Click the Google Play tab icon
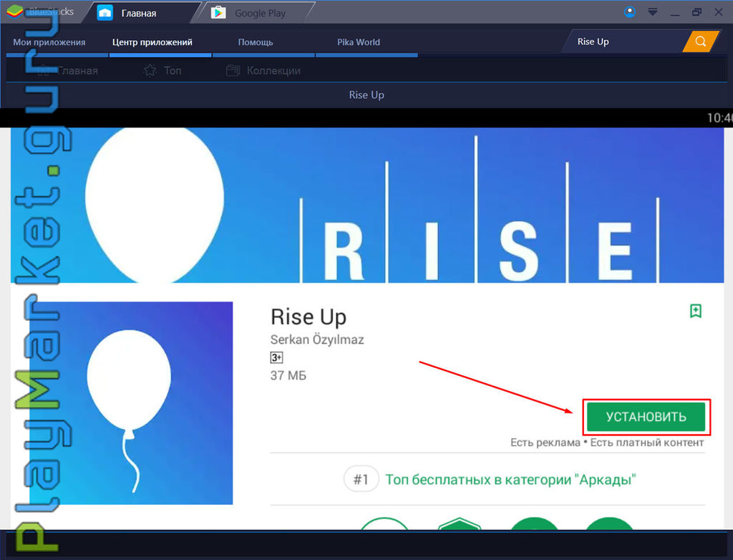 coord(218,13)
